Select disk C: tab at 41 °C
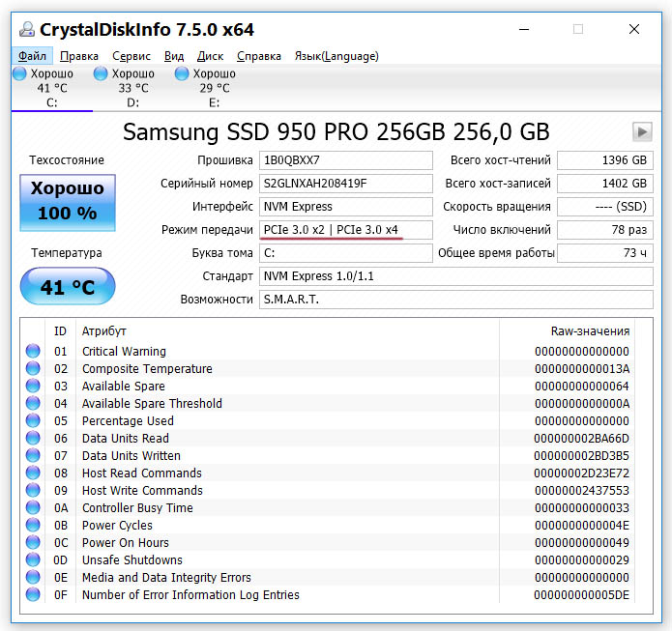Viewport: 672px width, 631px height. (x=52, y=88)
